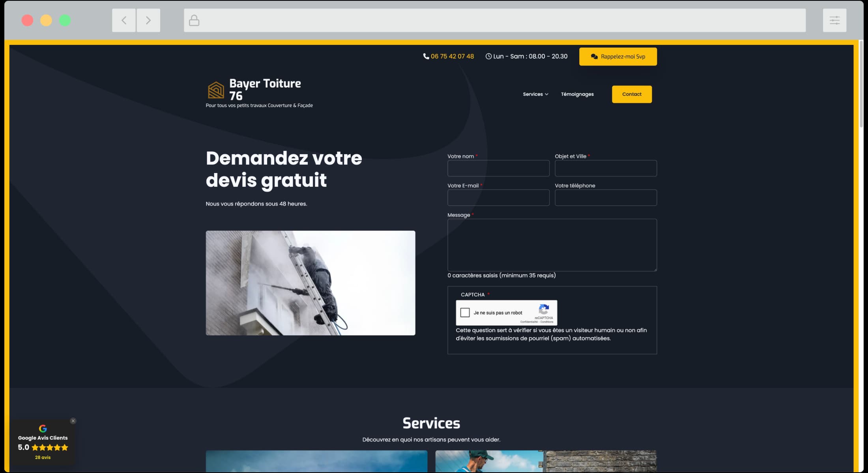Click the browser back arrow
The image size is (868, 473).
[x=124, y=20]
